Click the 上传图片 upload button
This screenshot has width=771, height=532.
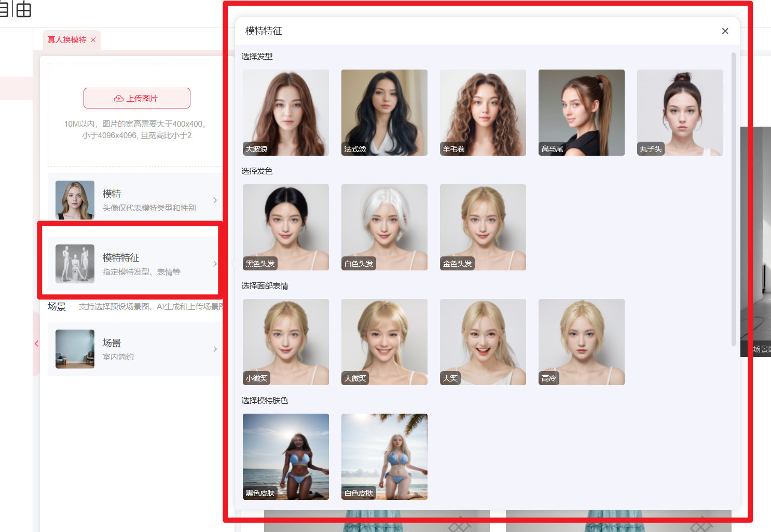pyautogui.click(x=137, y=98)
